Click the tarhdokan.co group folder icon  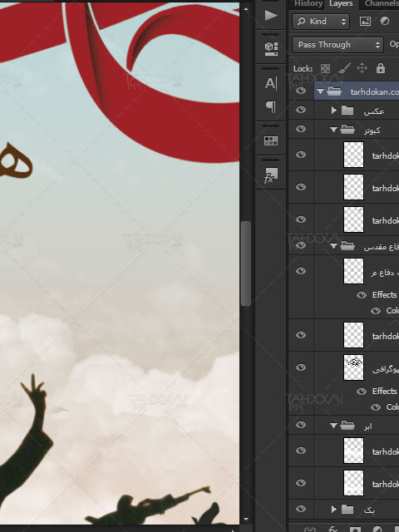tap(334, 91)
